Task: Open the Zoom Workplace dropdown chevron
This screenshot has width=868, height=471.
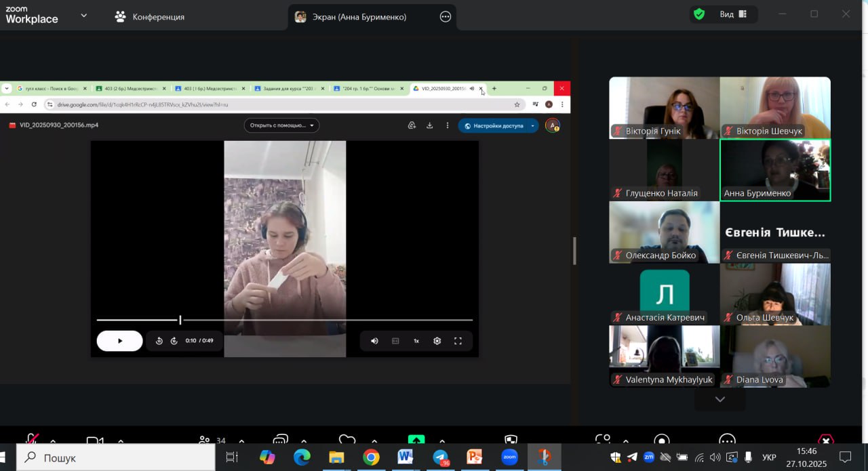Action: (x=83, y=16)
